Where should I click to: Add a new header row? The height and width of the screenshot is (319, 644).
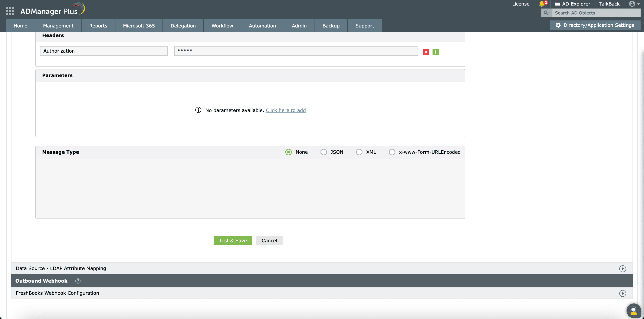click(x=436, y=52)
